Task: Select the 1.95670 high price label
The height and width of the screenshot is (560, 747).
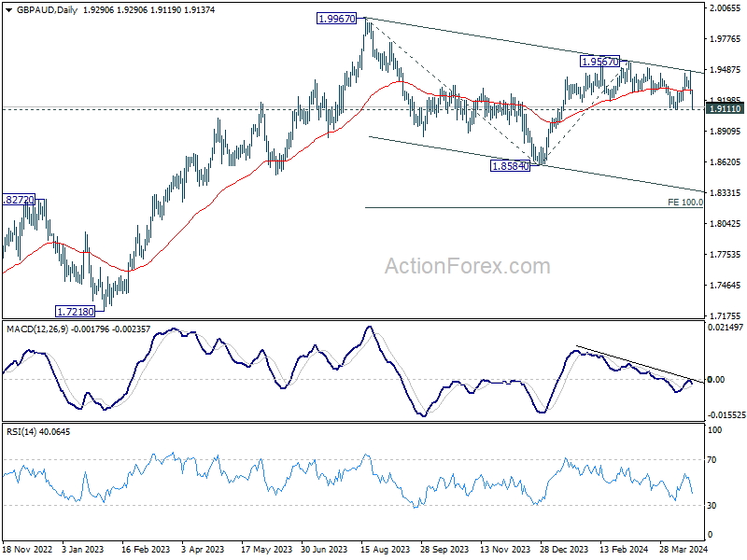Action: click(599, 61)
